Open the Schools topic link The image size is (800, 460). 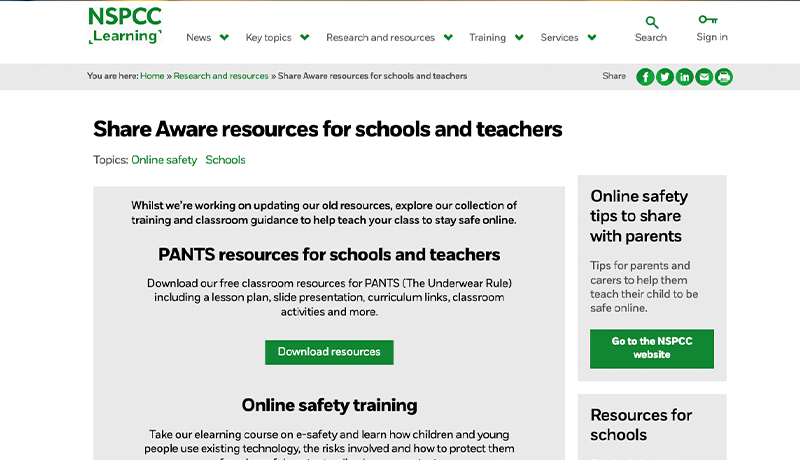click(225, 160)
